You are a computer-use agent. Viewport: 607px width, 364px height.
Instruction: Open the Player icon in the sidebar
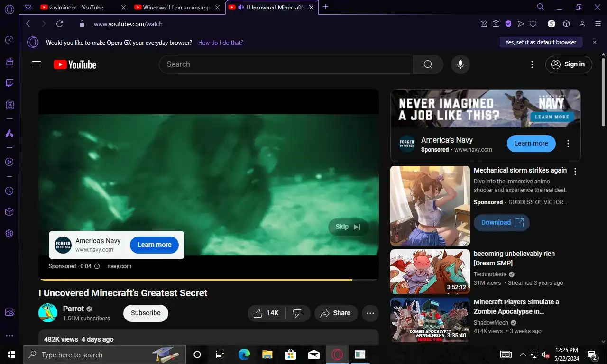(x=9, y=162)
